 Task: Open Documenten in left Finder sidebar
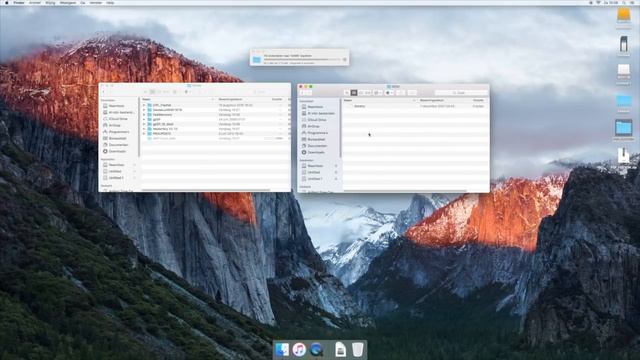click(118, 145)
